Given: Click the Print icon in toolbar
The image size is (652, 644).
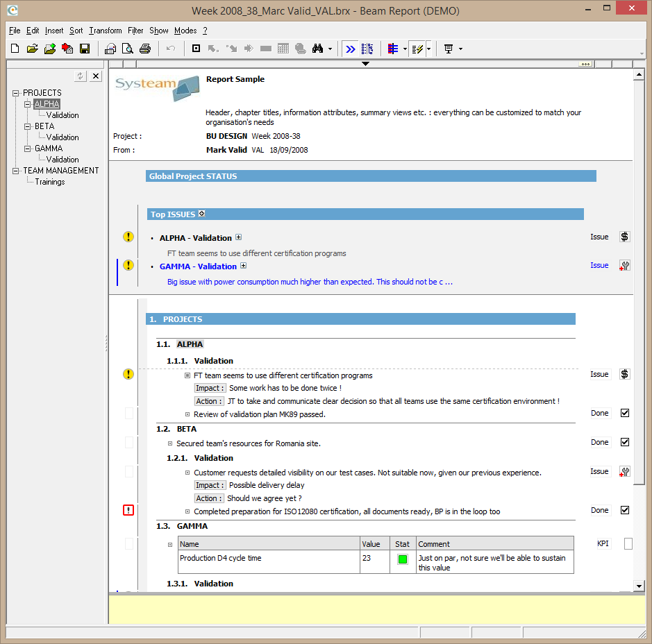Looking at the screenshot, I should 144,49.
